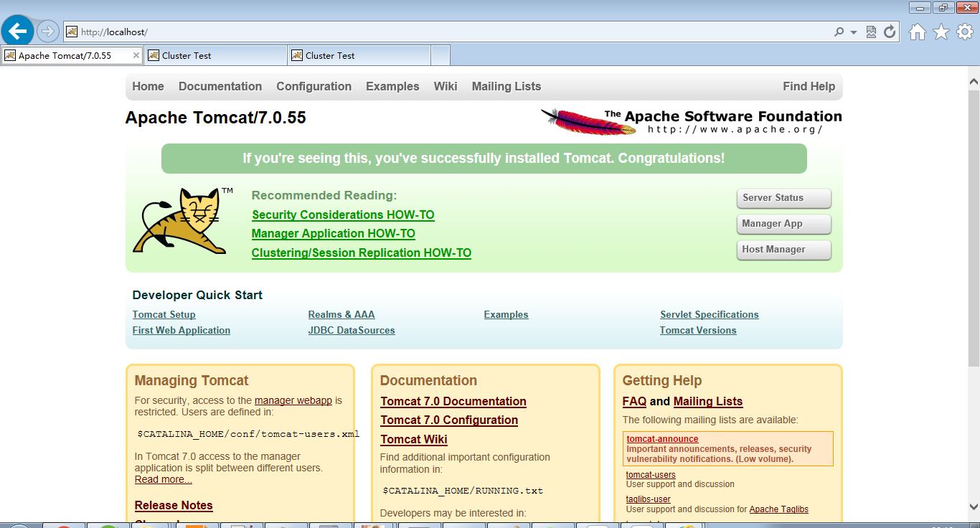Click the Host Manager button

783,250
